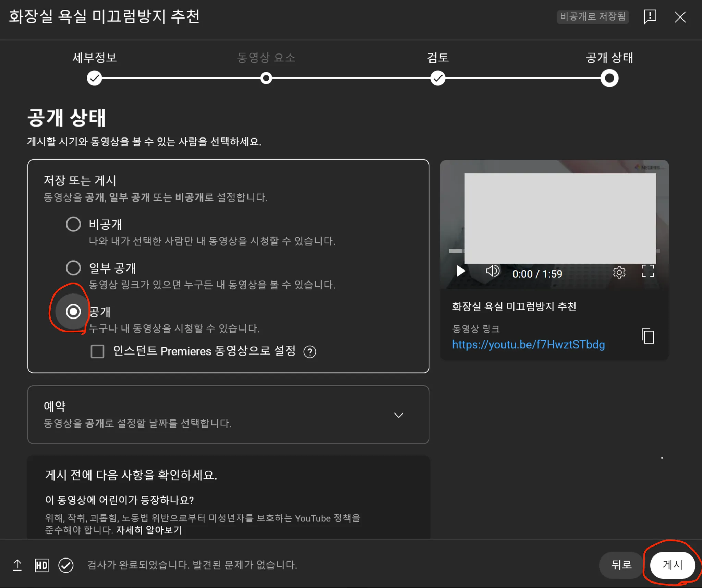
Task: Click the send feedback icon
Action: (650, 16)
